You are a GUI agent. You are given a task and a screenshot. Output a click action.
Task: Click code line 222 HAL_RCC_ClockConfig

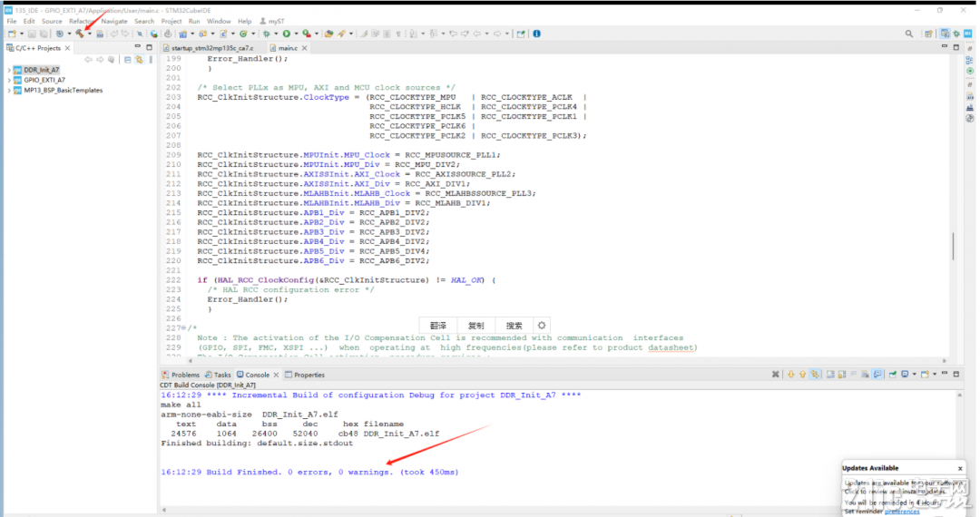pos(266,280)
